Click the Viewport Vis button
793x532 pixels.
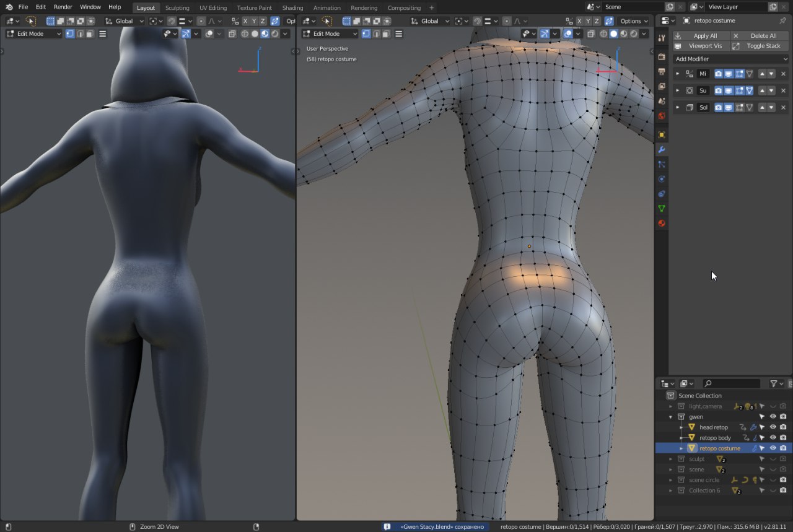701,46
